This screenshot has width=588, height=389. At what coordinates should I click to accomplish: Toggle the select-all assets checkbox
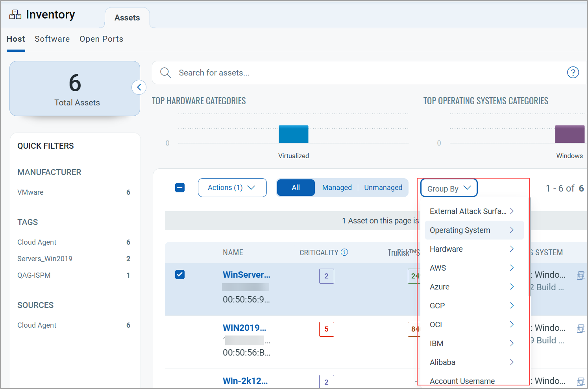click(x=180, y=188)
